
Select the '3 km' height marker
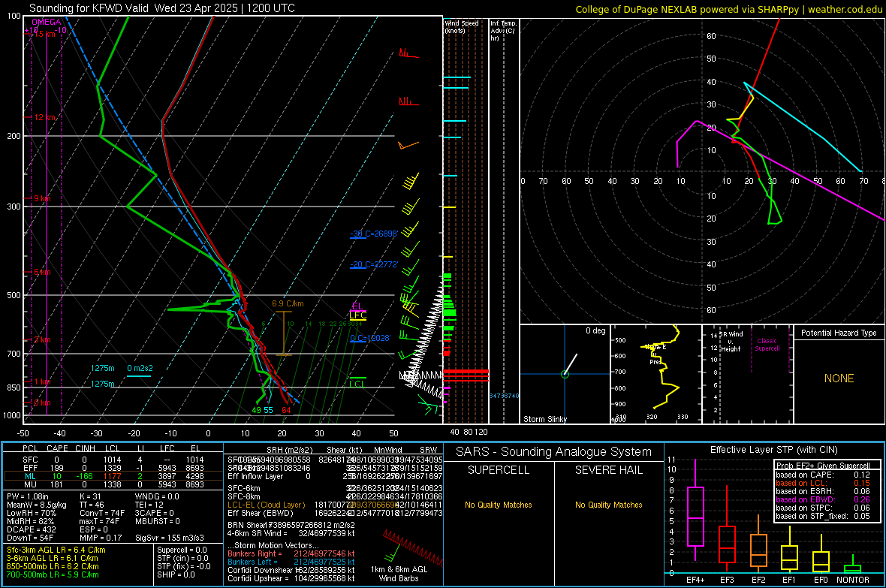coord(42,339)
